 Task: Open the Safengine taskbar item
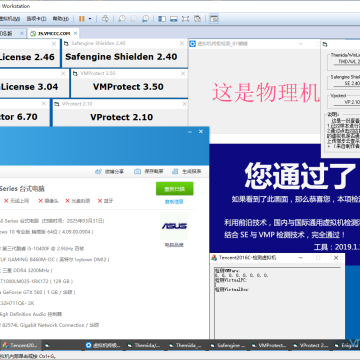[x=228, y=345]
